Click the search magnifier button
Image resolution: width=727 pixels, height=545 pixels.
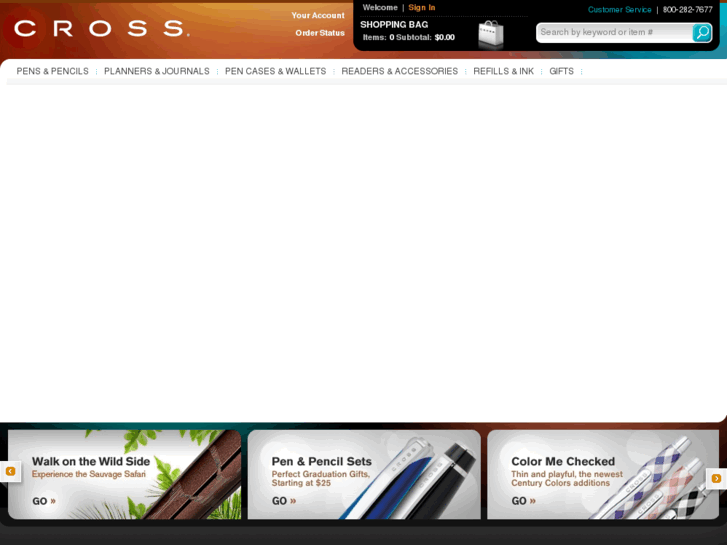(x=702, y=32)
